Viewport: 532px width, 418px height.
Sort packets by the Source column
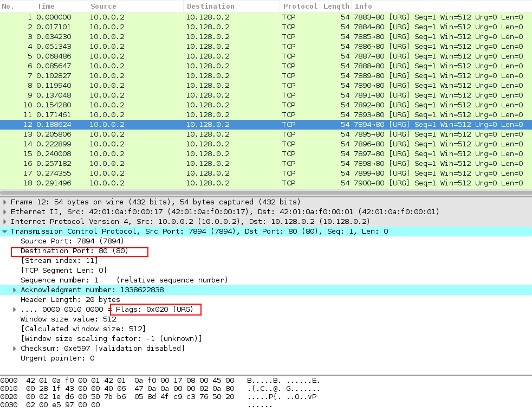click(x=135, y=6)
